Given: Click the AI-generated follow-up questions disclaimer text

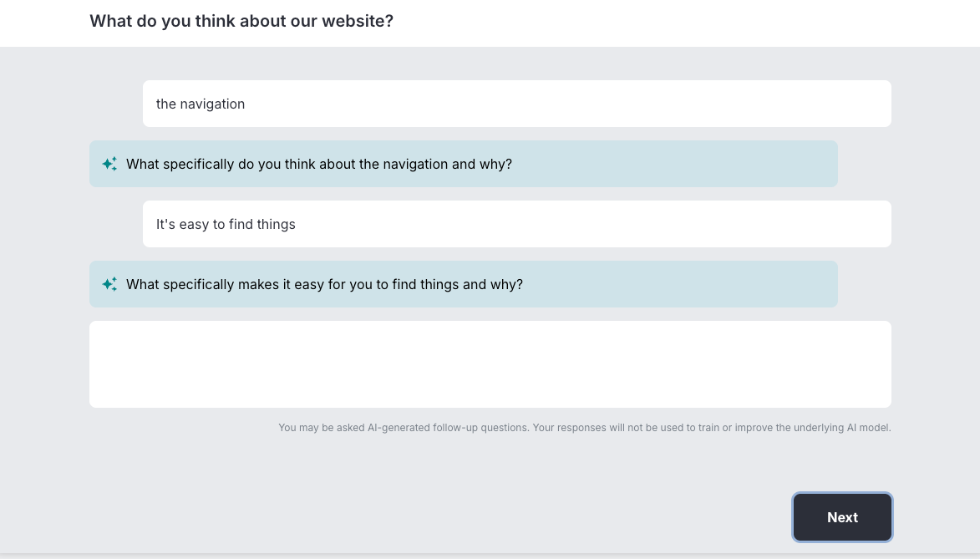Looking at the screenshot, I should 584,428.
